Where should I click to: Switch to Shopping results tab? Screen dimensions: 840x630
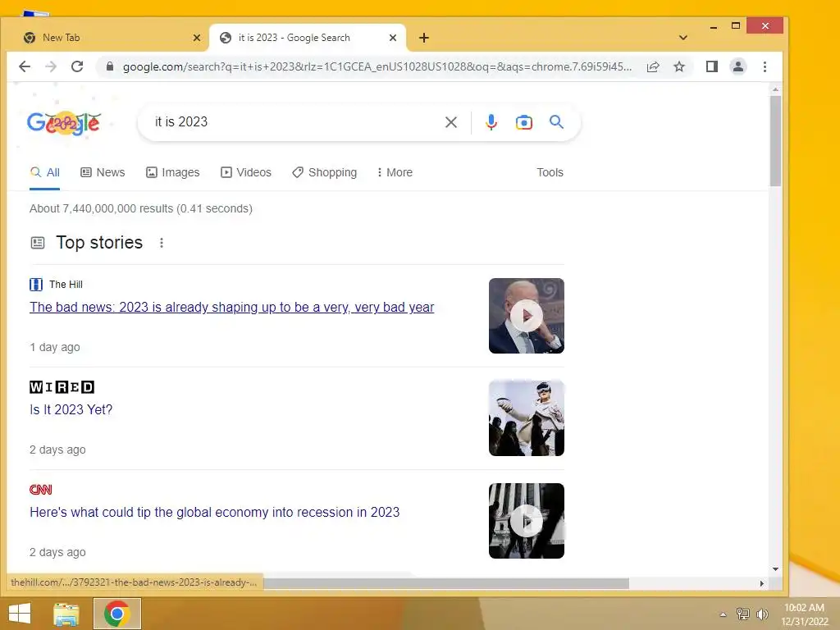[325, 172]
